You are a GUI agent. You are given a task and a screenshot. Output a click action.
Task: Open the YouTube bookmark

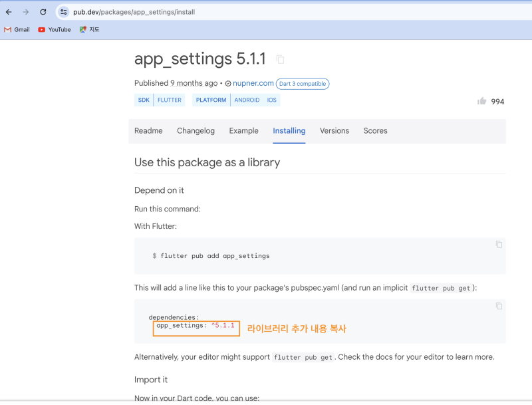coord(55,29)
